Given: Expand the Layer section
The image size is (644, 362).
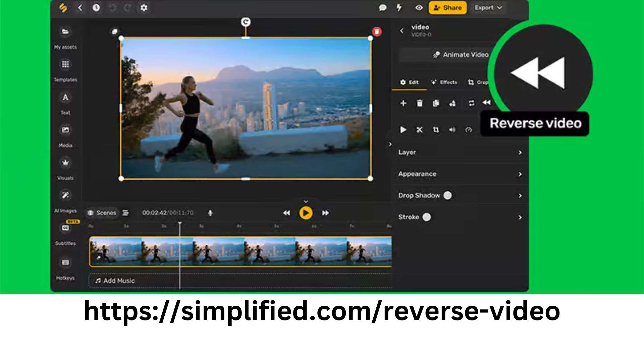Looking at the screenshot, I should click(460, 153).
